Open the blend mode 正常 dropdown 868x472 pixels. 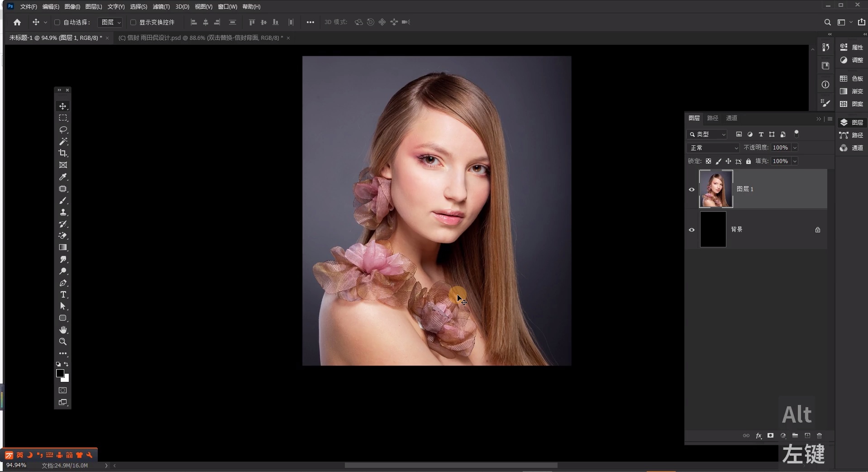click(x=713, y=148)
